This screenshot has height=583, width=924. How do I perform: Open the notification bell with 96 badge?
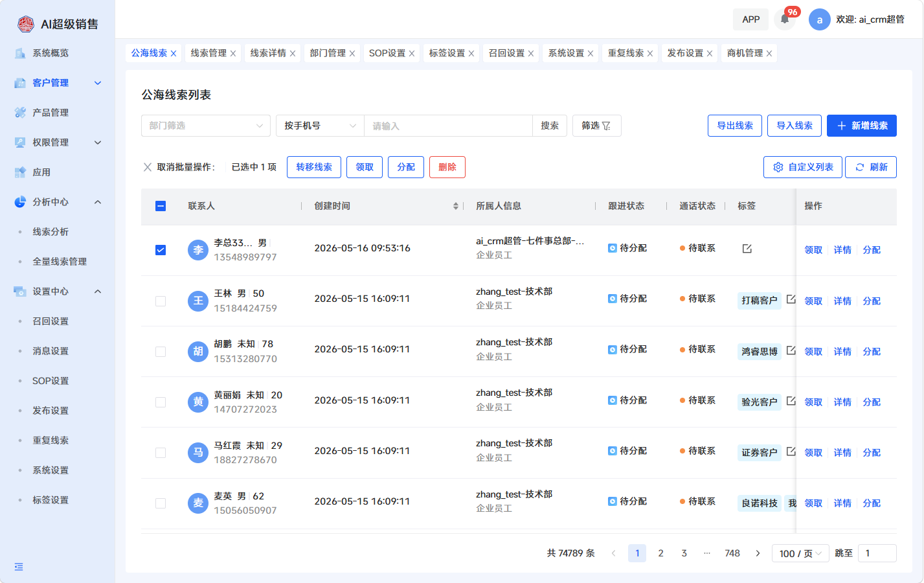click(785, 19)
